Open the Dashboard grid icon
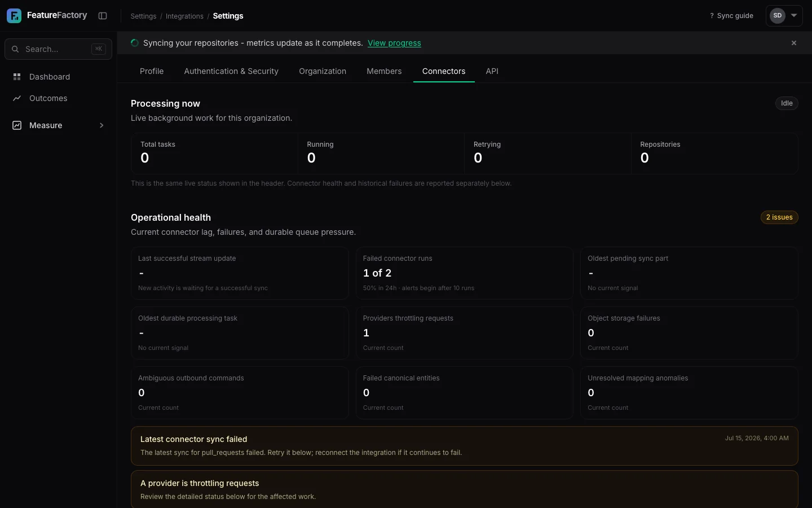This screenshot has width=812, height=508. click(17, 77)
